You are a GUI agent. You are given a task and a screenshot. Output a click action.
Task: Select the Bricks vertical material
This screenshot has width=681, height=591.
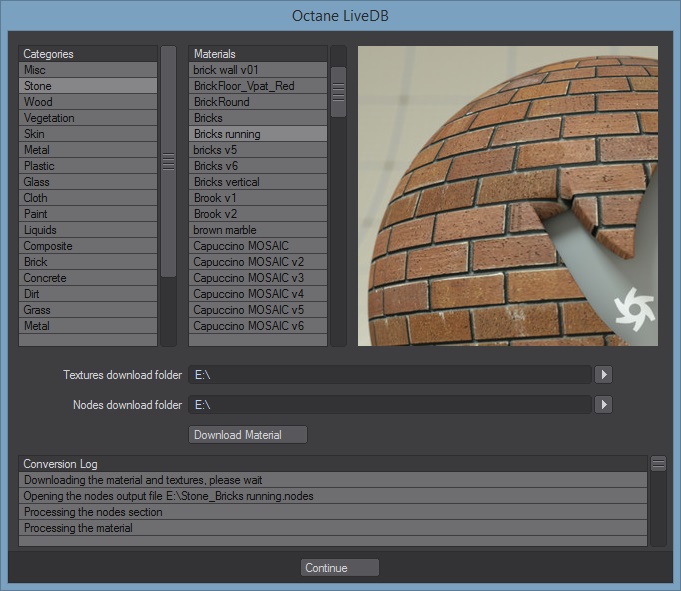pyautogui.click(x=258, y=182)
